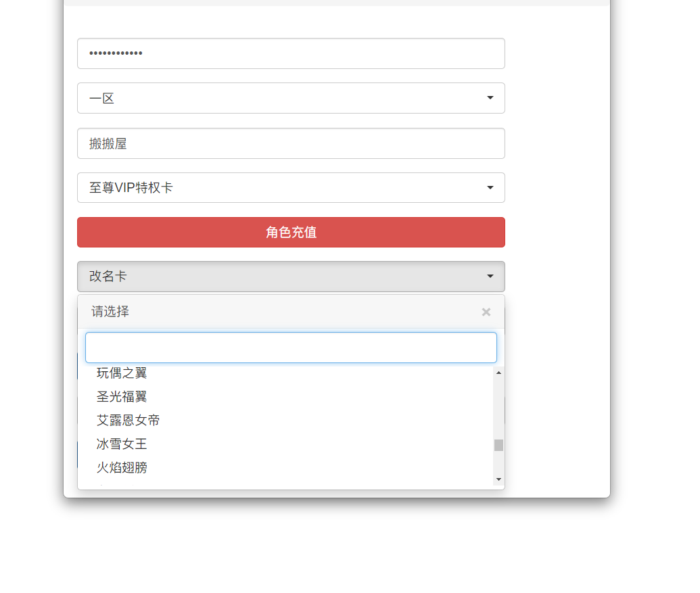The height and width of the screenshot is (593, 700).
Task: Select the 冰雪女王 list item
Action: (122, 444)
